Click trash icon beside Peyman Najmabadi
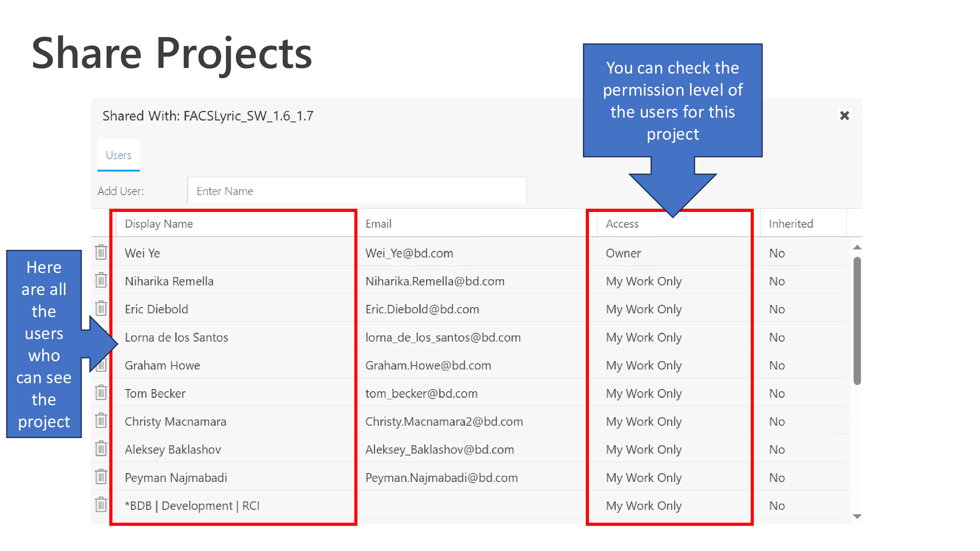980x551 pixels. (x=101, y=477)
